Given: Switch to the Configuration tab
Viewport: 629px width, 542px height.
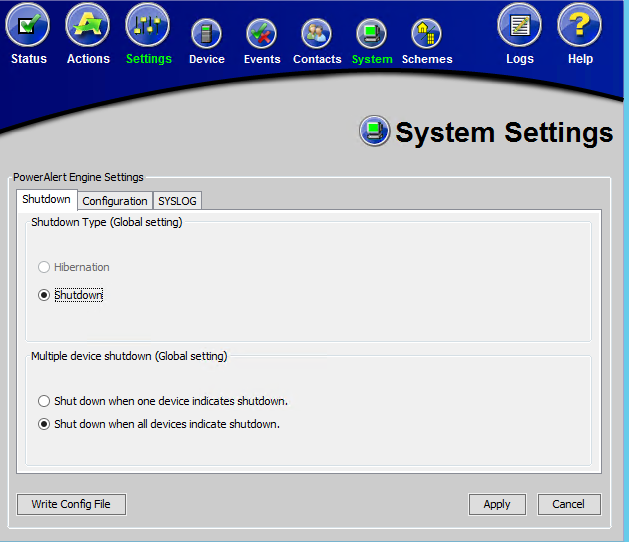Looking at the screenshot, I should click(115, 201).
